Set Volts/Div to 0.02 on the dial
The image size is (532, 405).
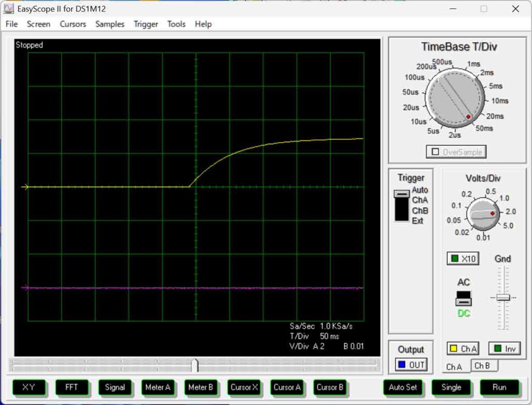pyautogui.click(x=462, y=232)
